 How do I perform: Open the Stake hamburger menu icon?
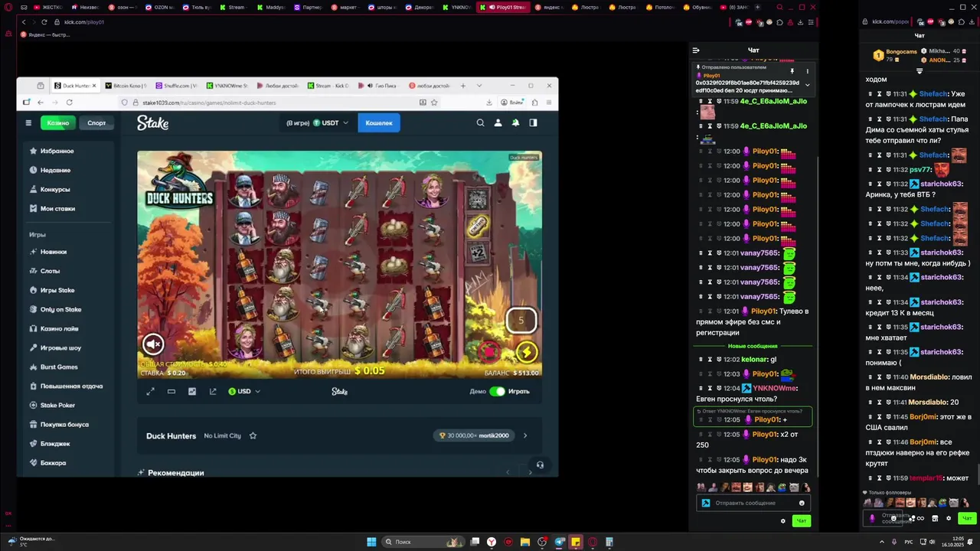[28, 122]
